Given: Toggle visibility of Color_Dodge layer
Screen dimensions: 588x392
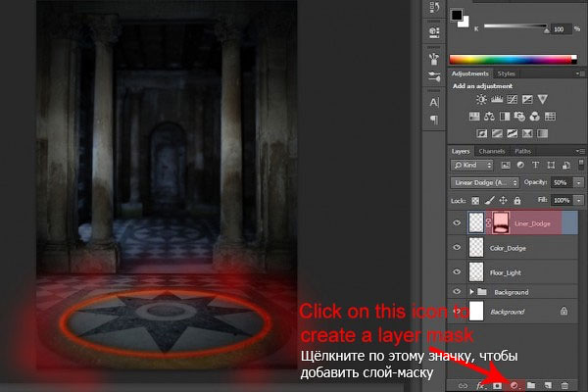Looking at the screenshot, I should 457,248.
